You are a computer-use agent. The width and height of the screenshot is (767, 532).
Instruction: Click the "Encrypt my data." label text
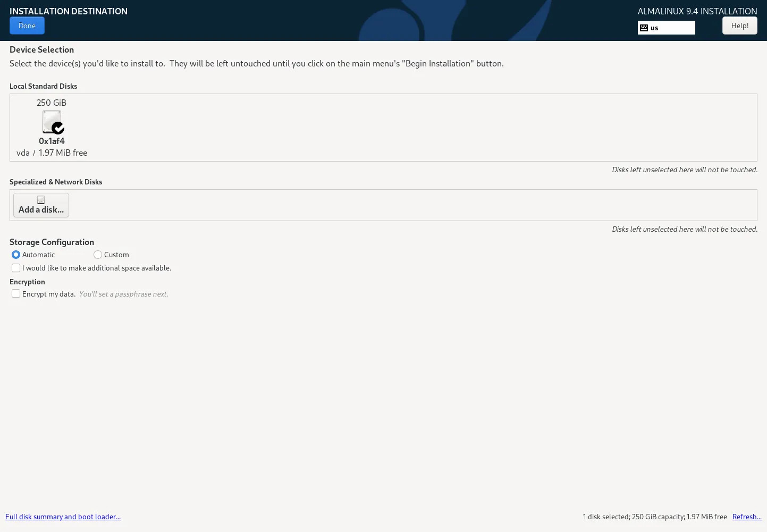(49, 294)
